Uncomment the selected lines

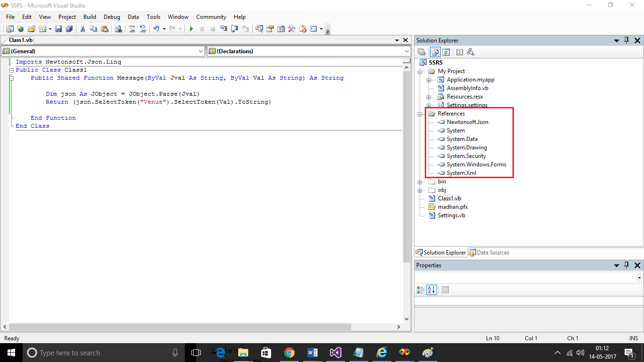pos(143,29)
